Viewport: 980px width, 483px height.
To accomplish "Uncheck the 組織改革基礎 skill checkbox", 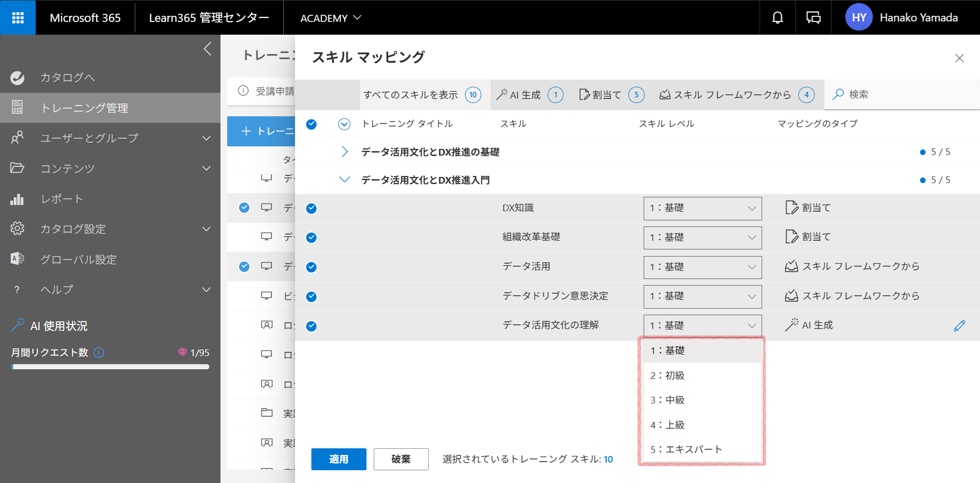I will (x=311, y=238).
